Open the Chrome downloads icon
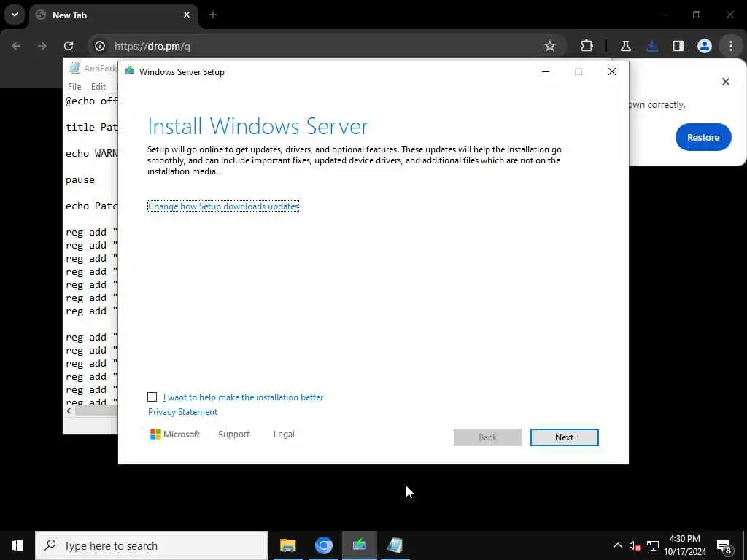747x560 pixels. (652, 46)
